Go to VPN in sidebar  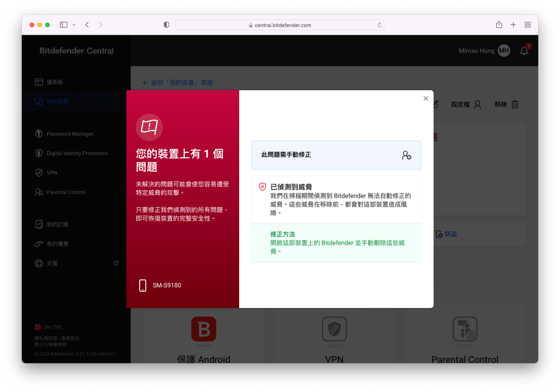click(52, 173)
